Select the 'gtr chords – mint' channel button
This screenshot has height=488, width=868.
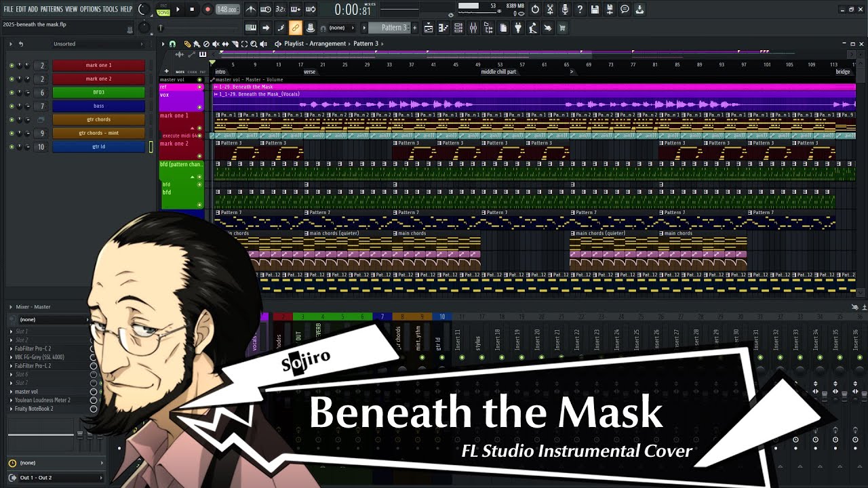99,133
